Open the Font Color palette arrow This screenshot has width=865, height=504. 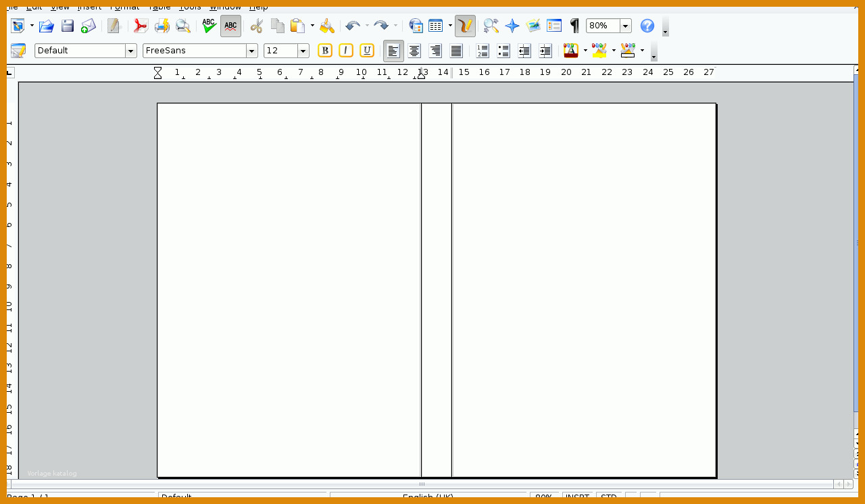point(585,51)
